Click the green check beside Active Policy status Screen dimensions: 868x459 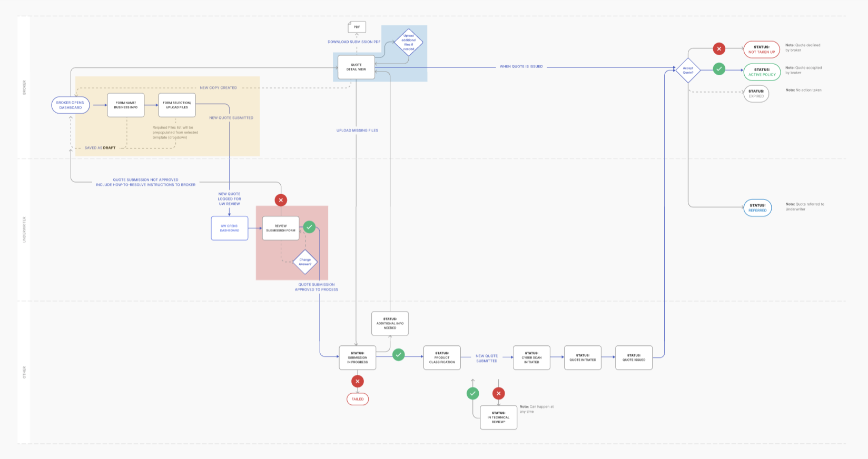tap(719, 69)
